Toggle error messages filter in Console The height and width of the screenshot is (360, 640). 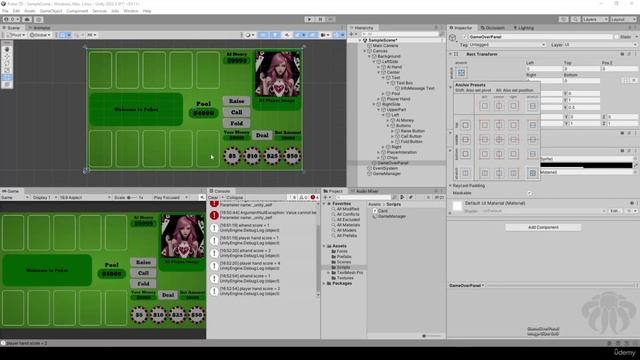(315, 198)
